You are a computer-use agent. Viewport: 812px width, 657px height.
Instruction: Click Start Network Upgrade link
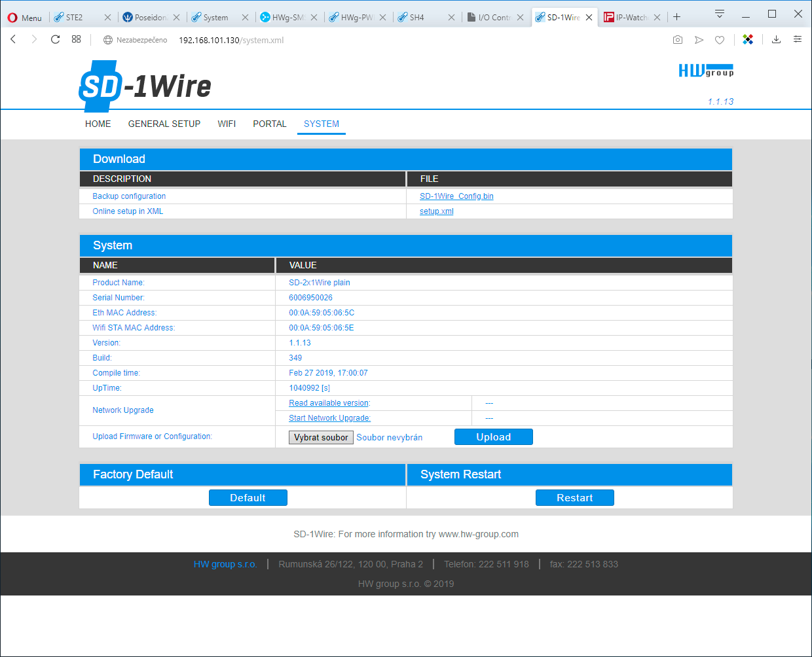coord(330,418)
